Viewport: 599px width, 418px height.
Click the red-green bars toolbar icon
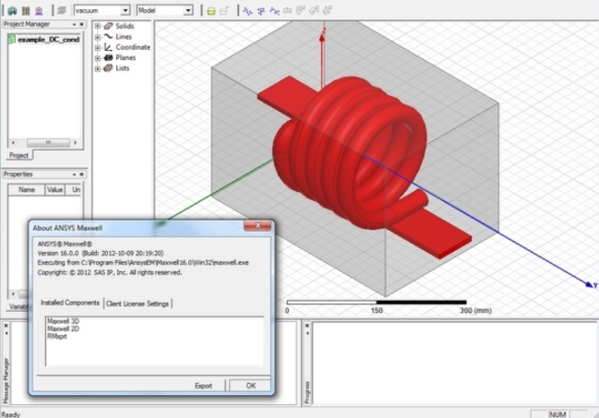[x=26, y=10]
